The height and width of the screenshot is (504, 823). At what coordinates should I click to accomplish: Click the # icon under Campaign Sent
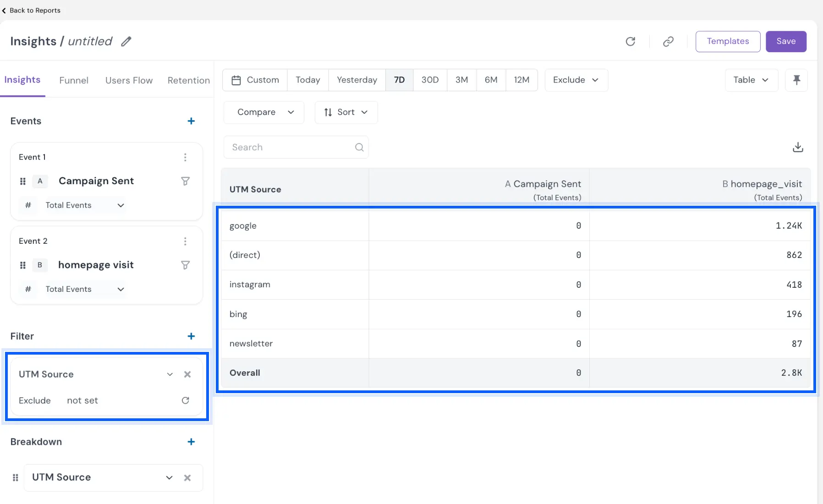click(28, 205)
